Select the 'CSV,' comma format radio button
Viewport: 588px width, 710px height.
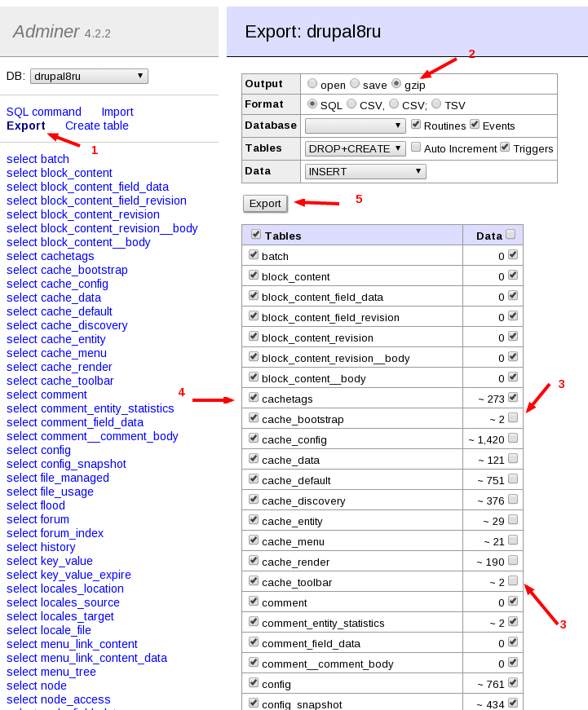tap(351, 104)
